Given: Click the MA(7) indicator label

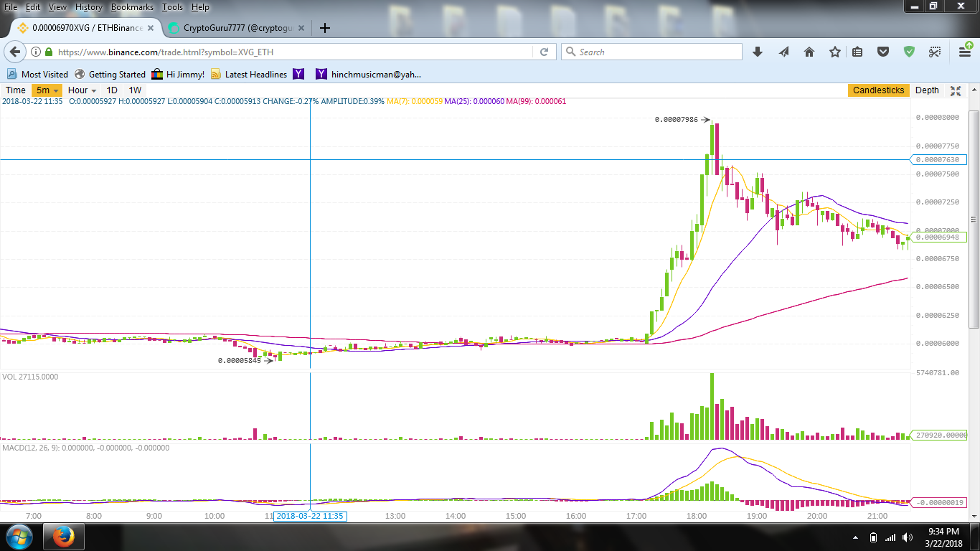Looking at the screenshot, I should click(414, 101).
